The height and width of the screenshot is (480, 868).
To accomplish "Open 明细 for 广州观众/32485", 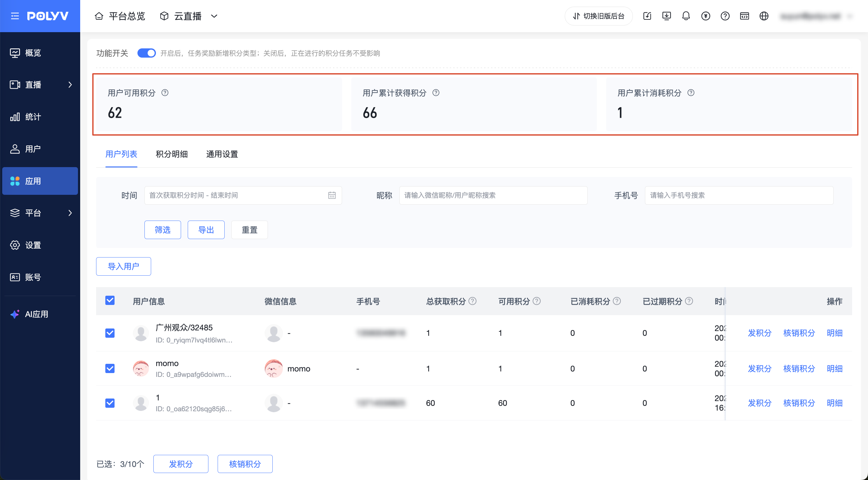I will (835, 333).
